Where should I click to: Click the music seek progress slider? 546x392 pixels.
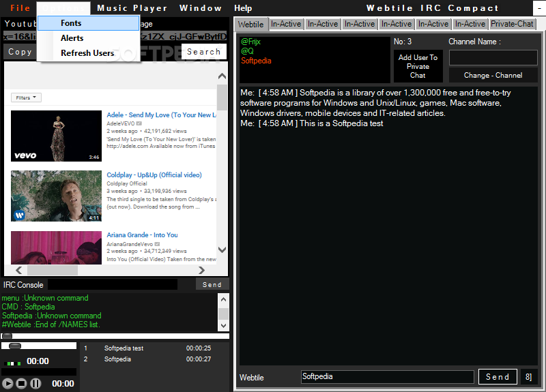point(115,336)
